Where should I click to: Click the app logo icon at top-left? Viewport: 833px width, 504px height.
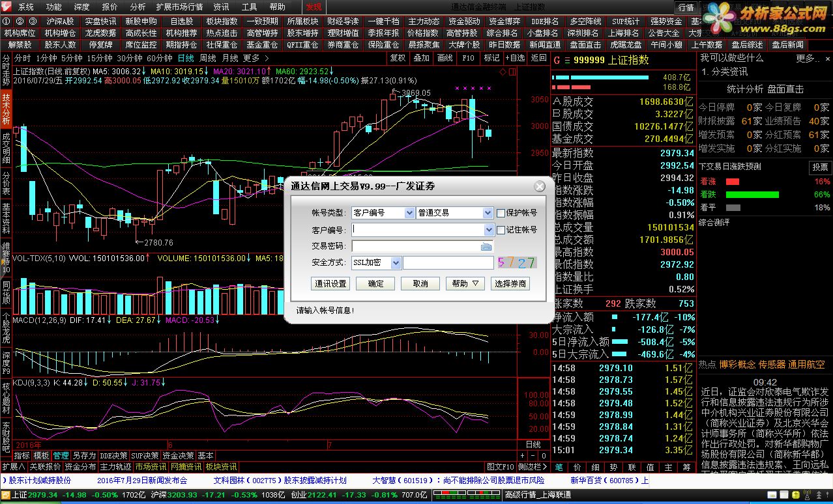point(6,7)
